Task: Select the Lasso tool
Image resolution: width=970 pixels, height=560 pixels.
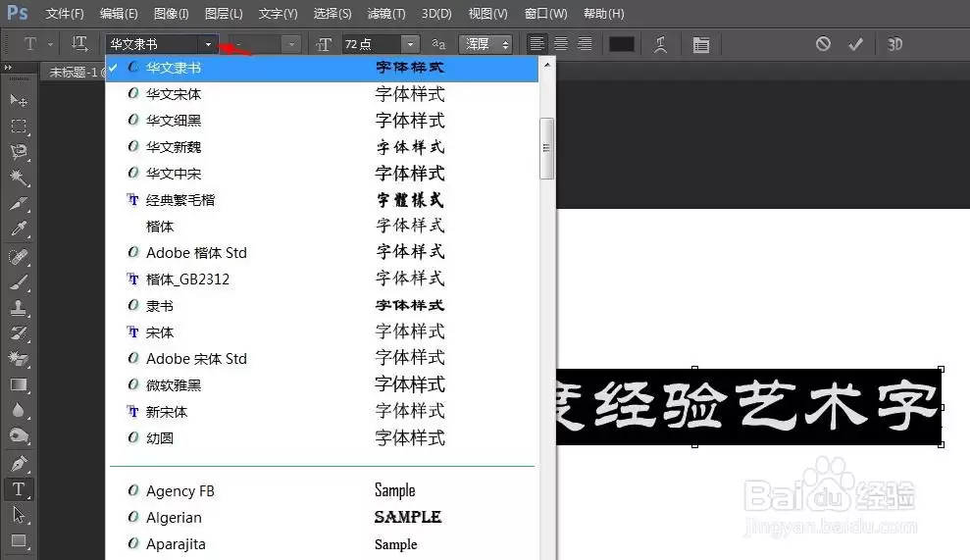Action: point(19,152)
